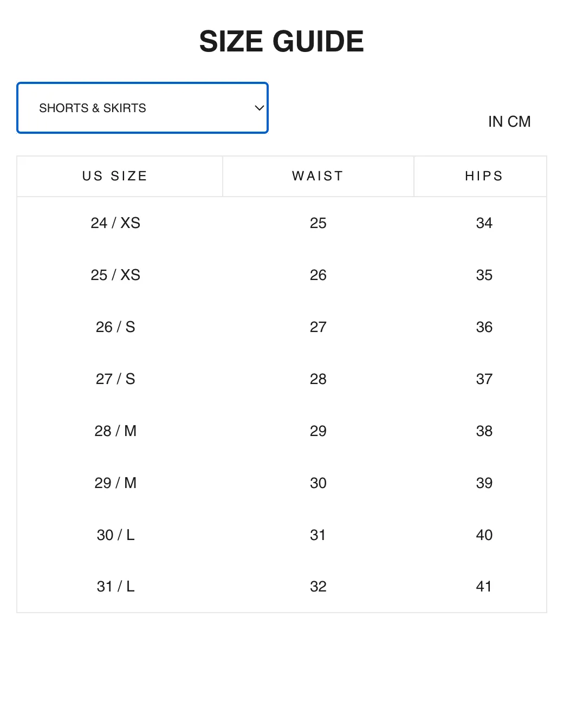Select the 31 / L size row

(x=282, y=586)
